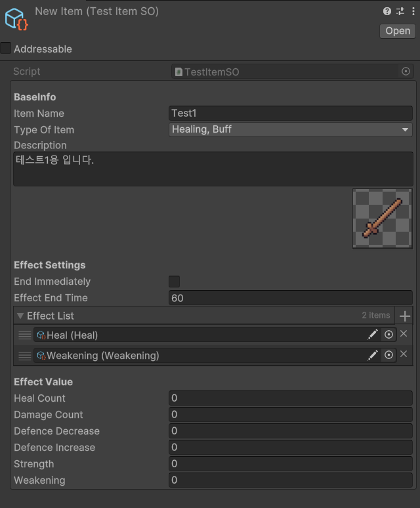Select the sword sprite thumbnail
Screen dimensions: 420x508
(383, 219)
